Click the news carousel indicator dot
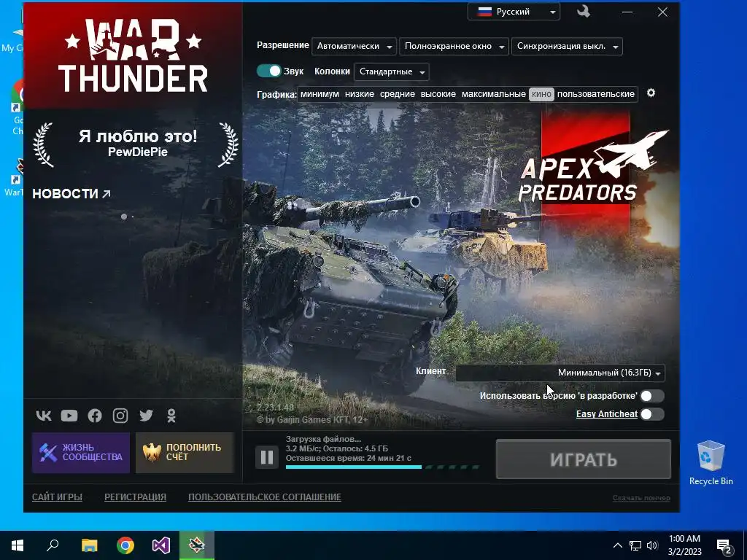 pyautogui.click(x=124, y=217)
